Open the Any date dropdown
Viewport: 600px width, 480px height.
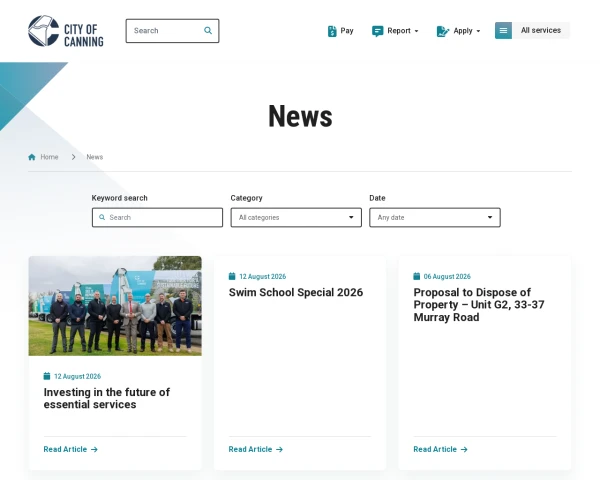[435, 217]
